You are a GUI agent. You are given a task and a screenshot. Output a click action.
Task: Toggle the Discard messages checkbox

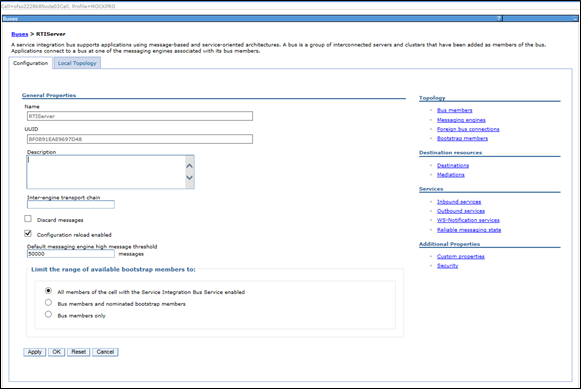(28, 219)
